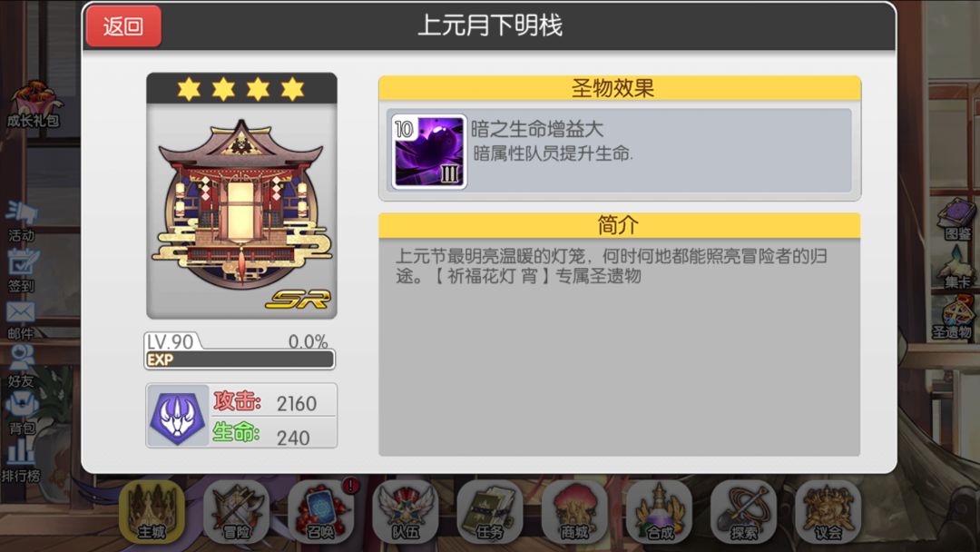Open the 任务 quest book icon

(489, 511)
